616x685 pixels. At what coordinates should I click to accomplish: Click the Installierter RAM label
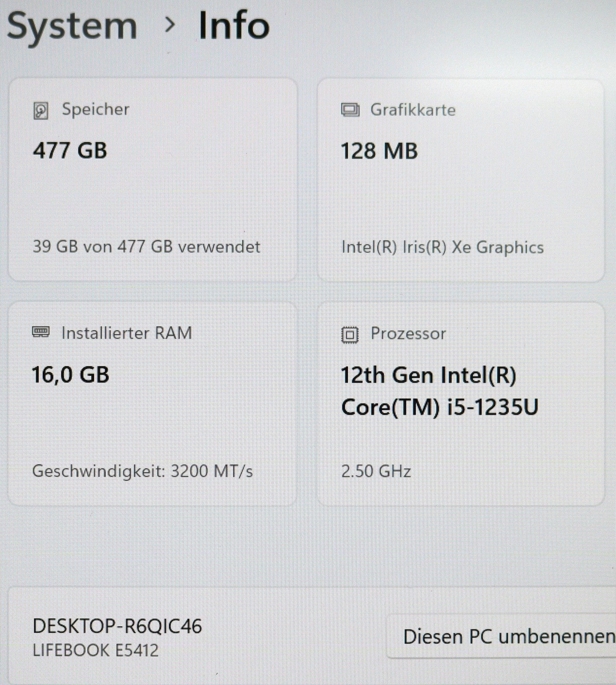tap(127, 333)
